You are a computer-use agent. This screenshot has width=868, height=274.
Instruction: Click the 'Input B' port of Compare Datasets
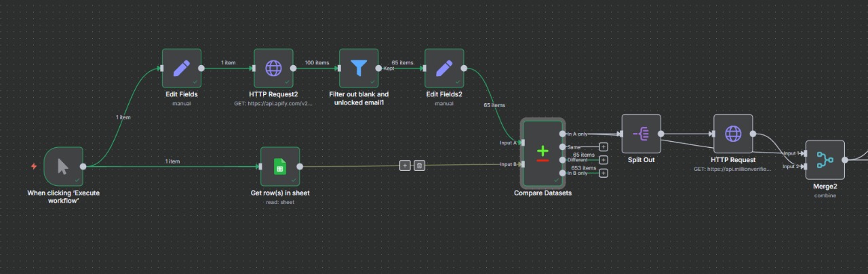522,164
